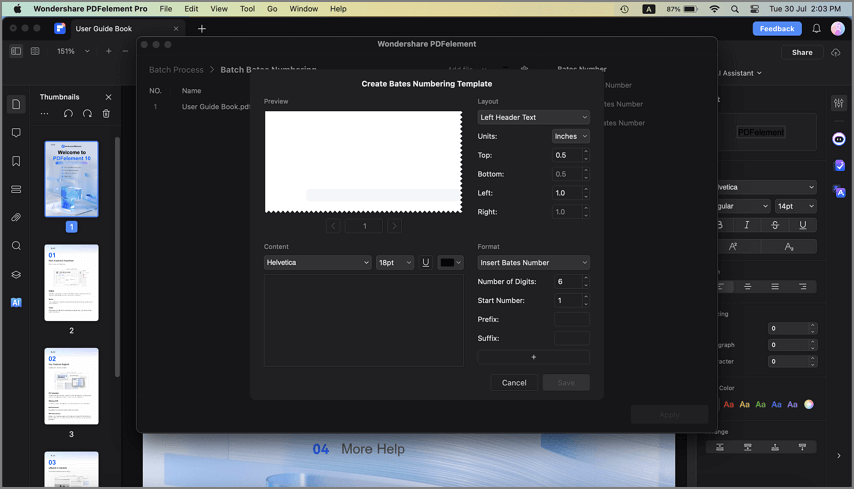This screenshot has width=854, height=489.
Task: Add a format field with plus button
Action: point(533,357)
